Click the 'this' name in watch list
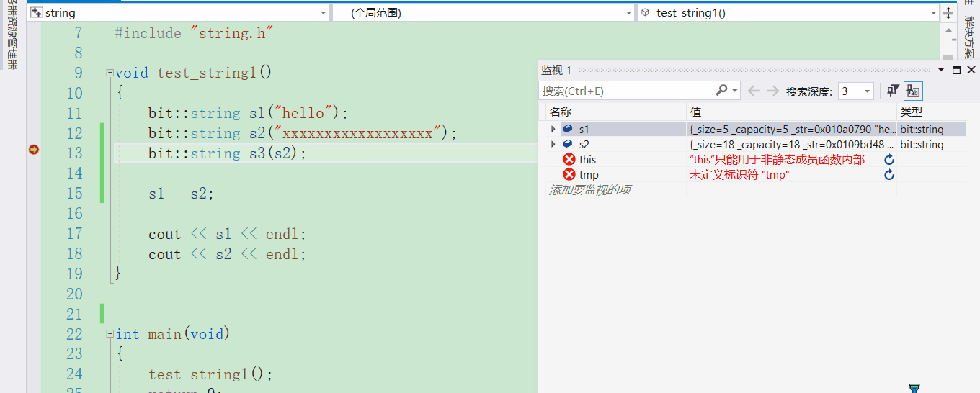This screenshot has height=393, width=980. point(587,160)
